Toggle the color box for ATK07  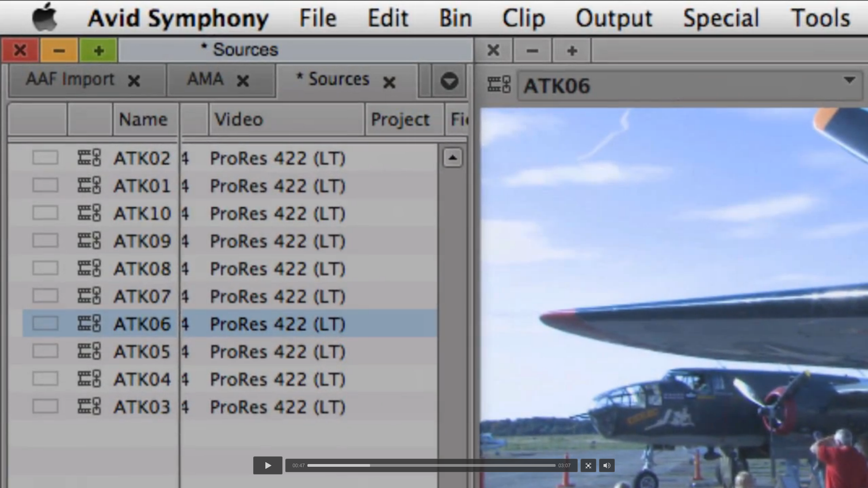(45, 296)
